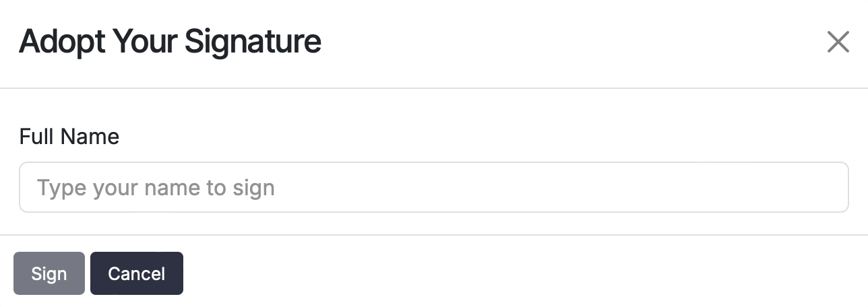Dismiss the signature modal with the X
Viewport: 868px width, 307px height.
838,42
